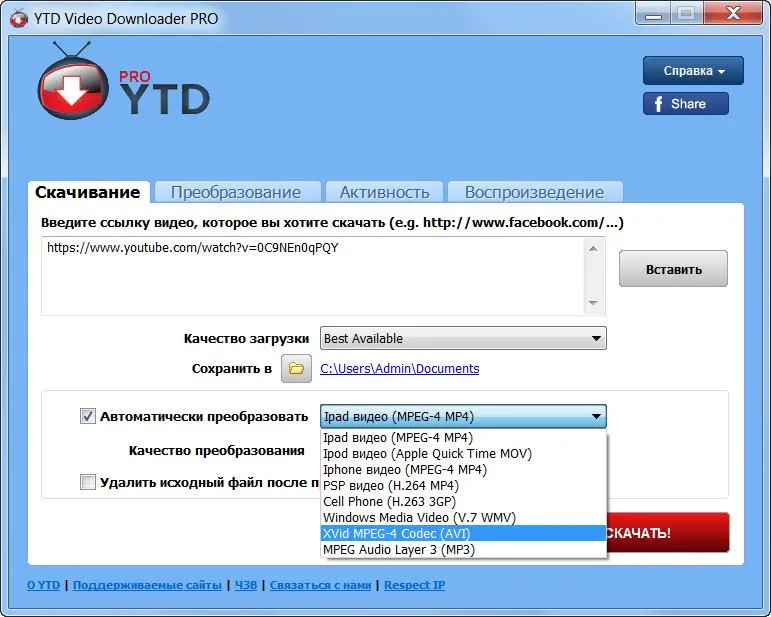Select Ipod видео (Apple Quick Time MOV)
The image size is (771, 617).
(x=463, y=453)
